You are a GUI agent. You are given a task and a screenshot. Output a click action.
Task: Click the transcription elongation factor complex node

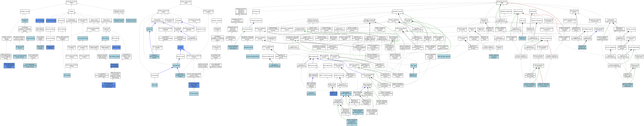pyautogui.click(x=180, y=75)
